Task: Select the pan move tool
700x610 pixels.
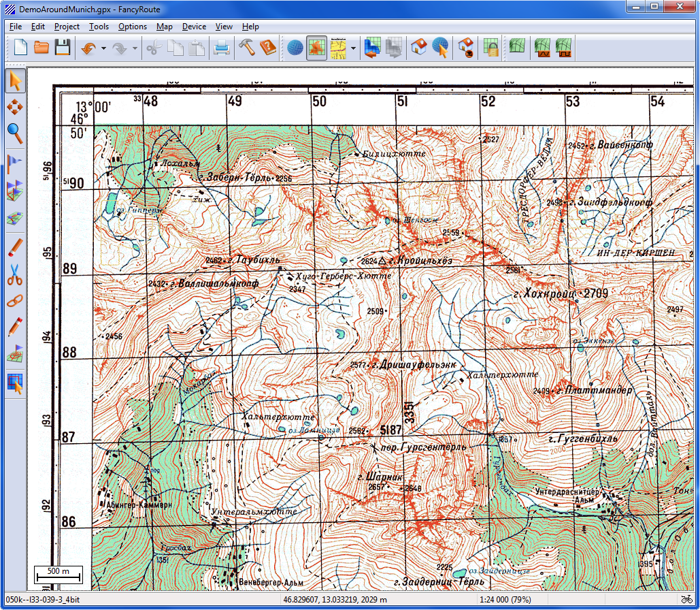Action: [x=15, y=107]
